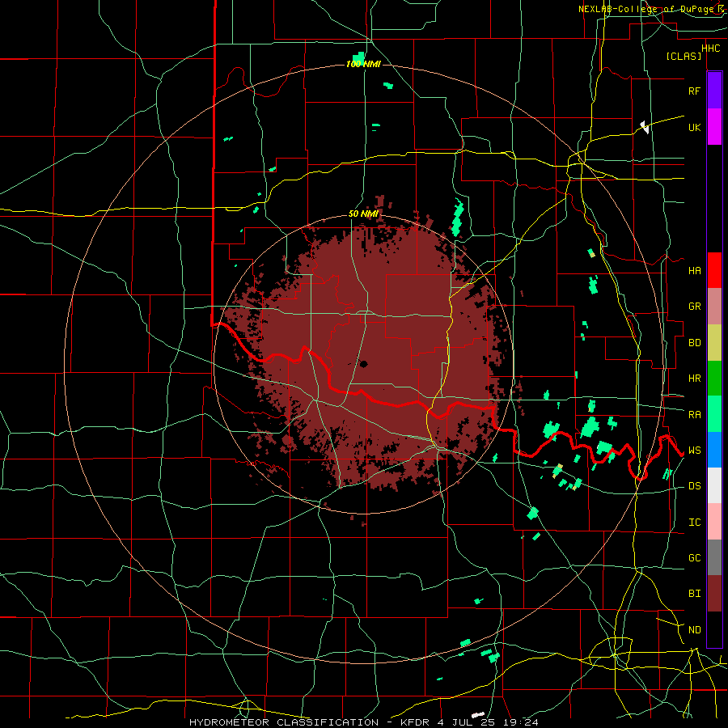Click the HA legend label
Image resolution: width=728 pixels, height=728 pixels.
pos(694,270)
